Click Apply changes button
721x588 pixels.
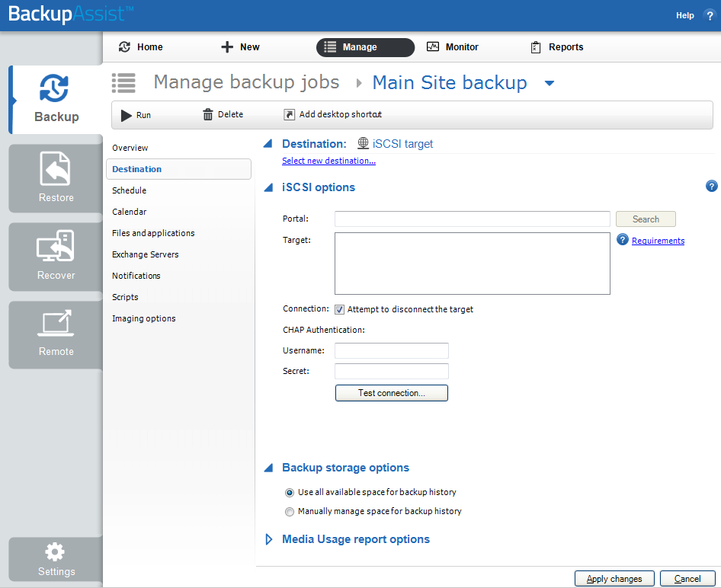coord(614,579)
